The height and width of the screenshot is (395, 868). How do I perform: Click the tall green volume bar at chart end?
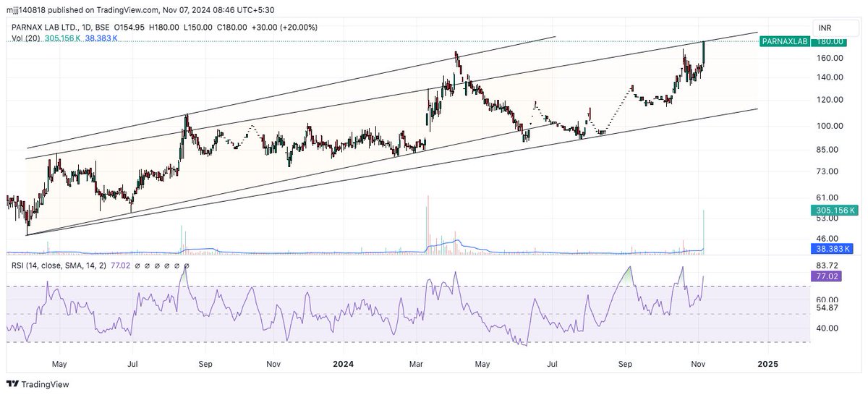tap(703, 232)
